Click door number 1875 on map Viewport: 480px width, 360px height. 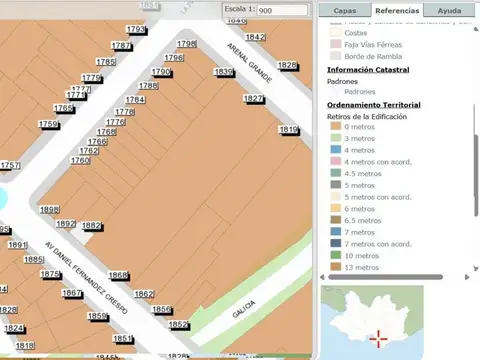pyautogui.click(x=50, y=274)
